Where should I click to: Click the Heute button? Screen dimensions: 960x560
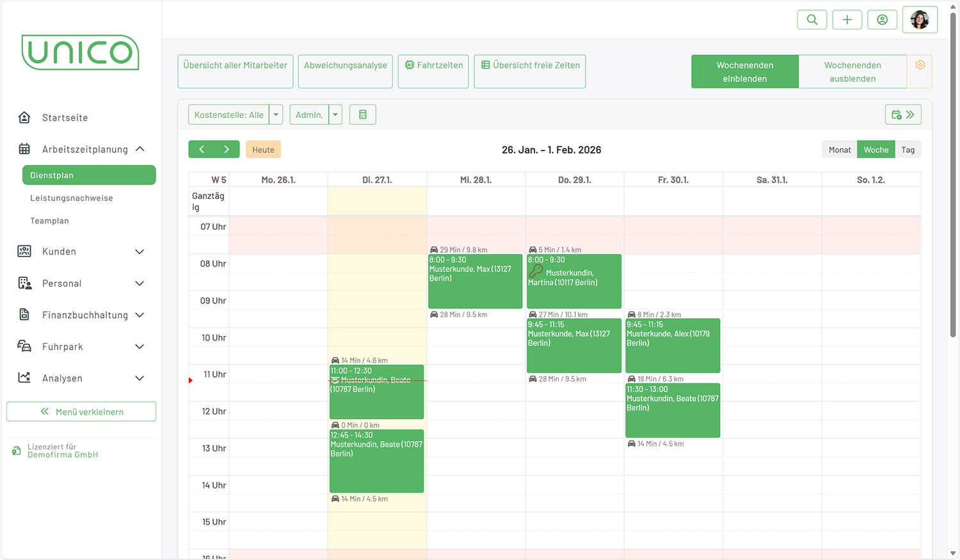pyautogui.click(x=263, y=150)
